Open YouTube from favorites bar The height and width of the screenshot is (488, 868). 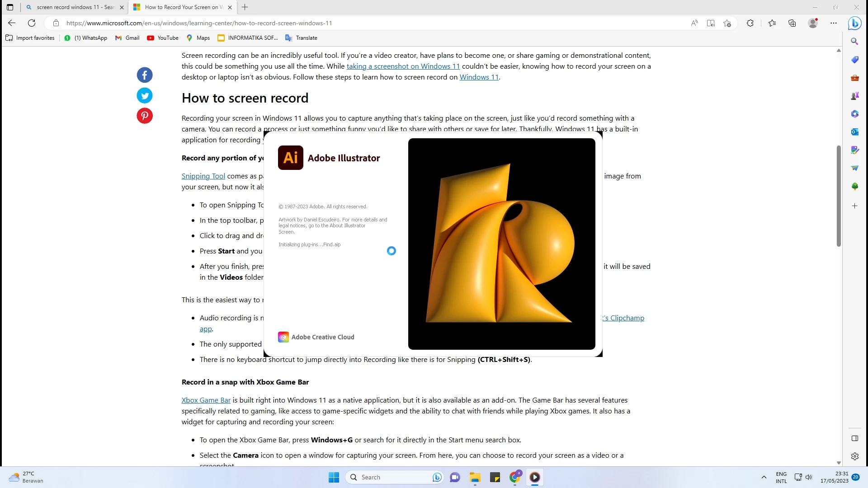(163, 38)
